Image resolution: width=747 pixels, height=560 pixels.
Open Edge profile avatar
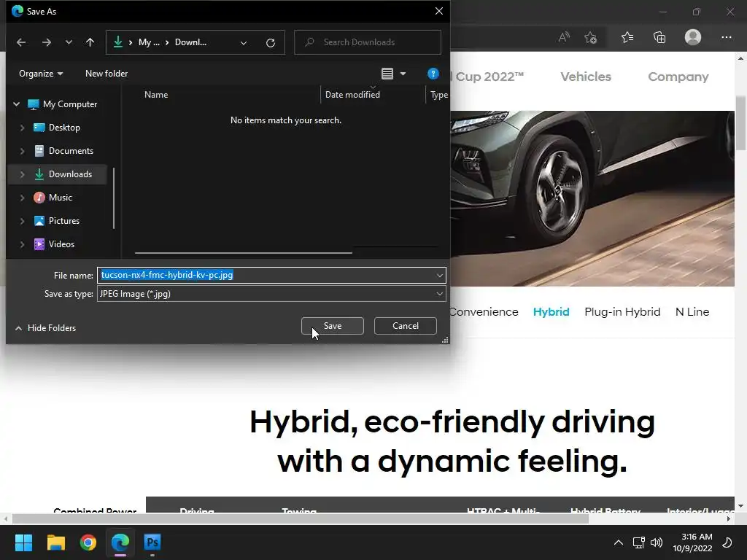tap(693, 37)
